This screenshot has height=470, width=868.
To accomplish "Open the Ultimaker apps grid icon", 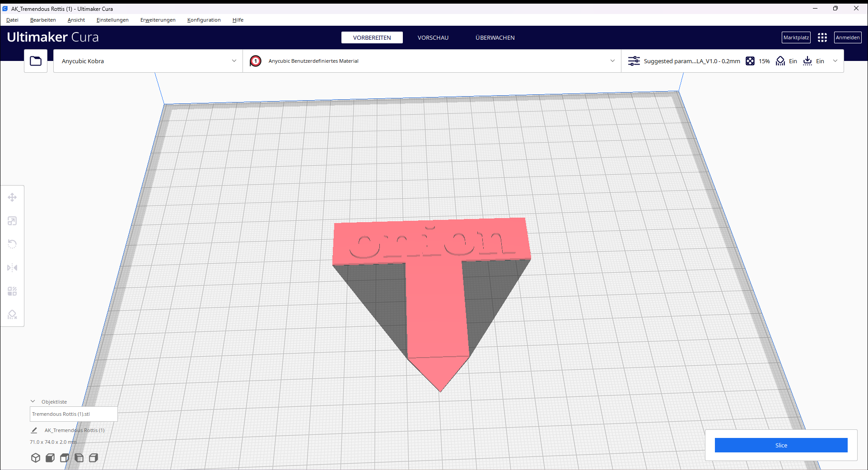I will coord(822,37).
